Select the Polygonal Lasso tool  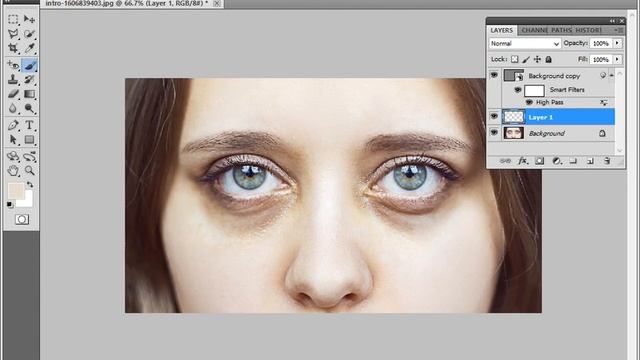pyautogui.click(x=13, y=34)
